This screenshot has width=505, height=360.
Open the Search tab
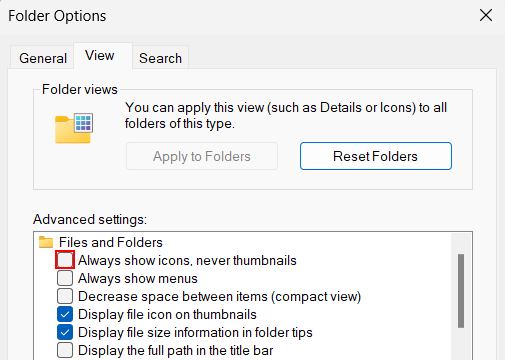pos(160,58)
